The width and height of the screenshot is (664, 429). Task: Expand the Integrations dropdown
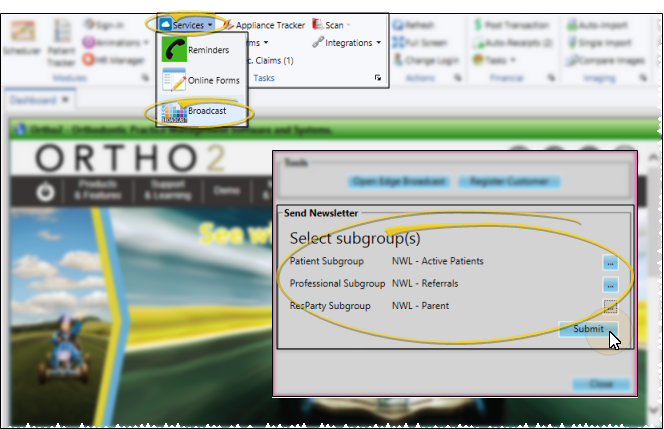(346, 42)
